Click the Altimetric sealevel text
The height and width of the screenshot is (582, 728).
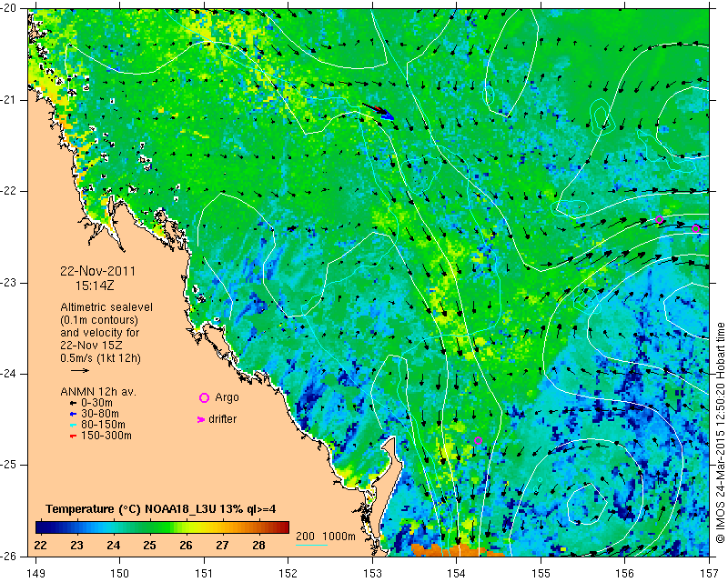tap(106, 307)
